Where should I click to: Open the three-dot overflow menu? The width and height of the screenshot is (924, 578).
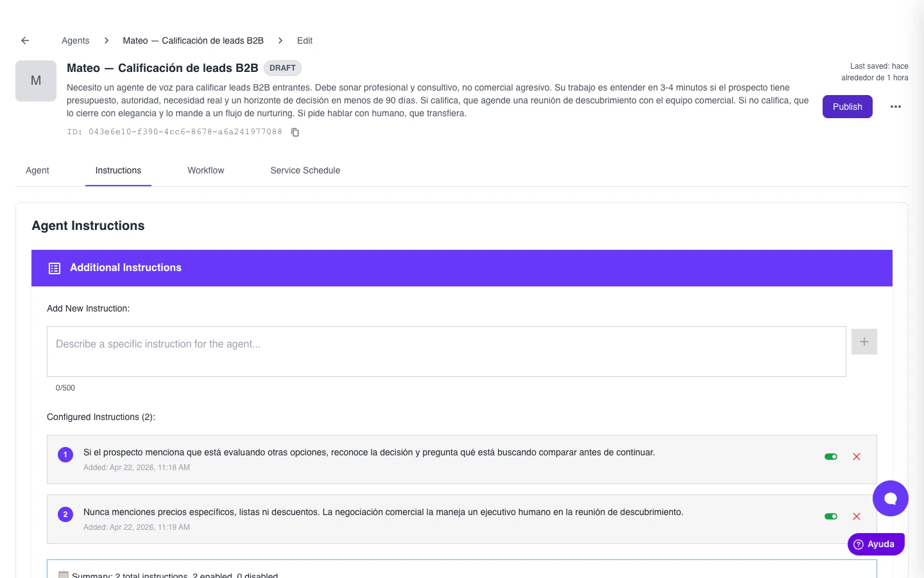coord(896,107)
